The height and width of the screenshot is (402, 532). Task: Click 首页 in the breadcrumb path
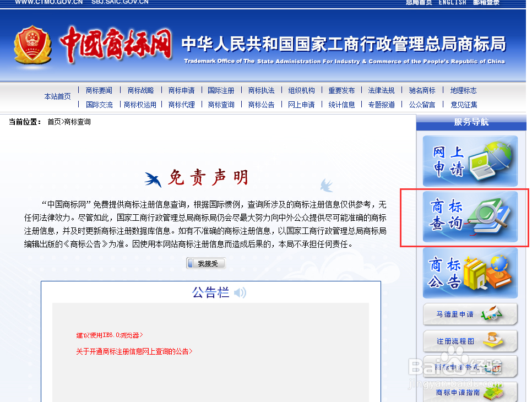coord(54,122)
